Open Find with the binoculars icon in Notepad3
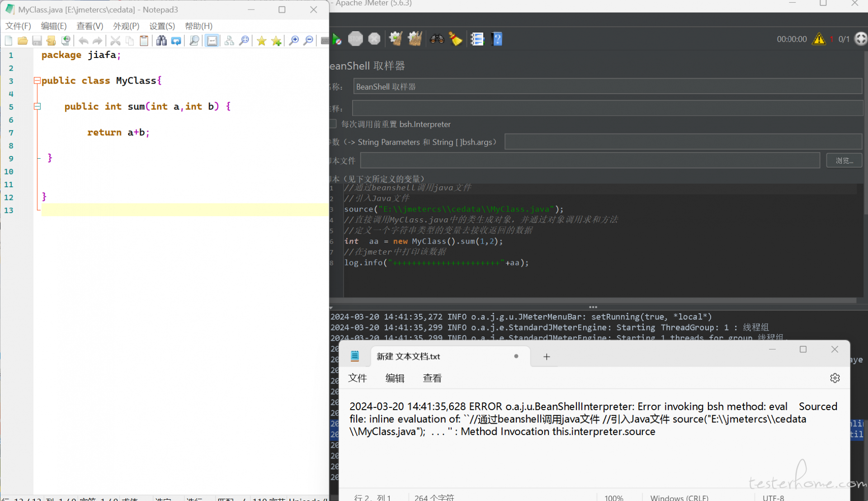 click(161, 41)
